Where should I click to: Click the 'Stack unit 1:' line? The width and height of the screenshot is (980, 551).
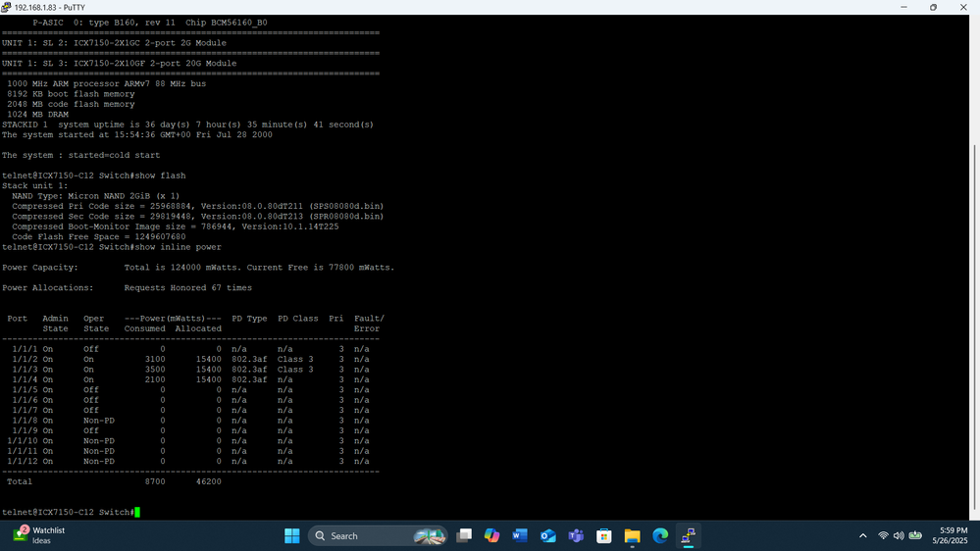pyautogui.click(x=34, y=186)
